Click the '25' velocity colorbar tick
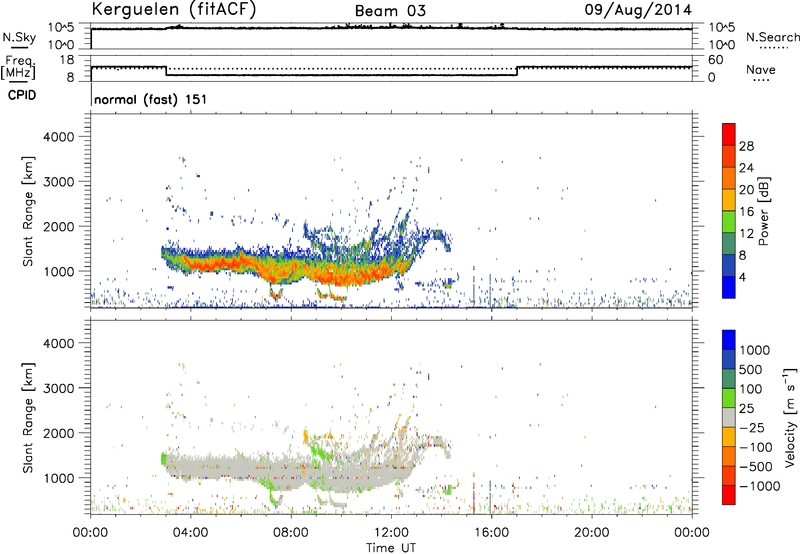This screenshot has width=800, height=554. tap(746, 408)
